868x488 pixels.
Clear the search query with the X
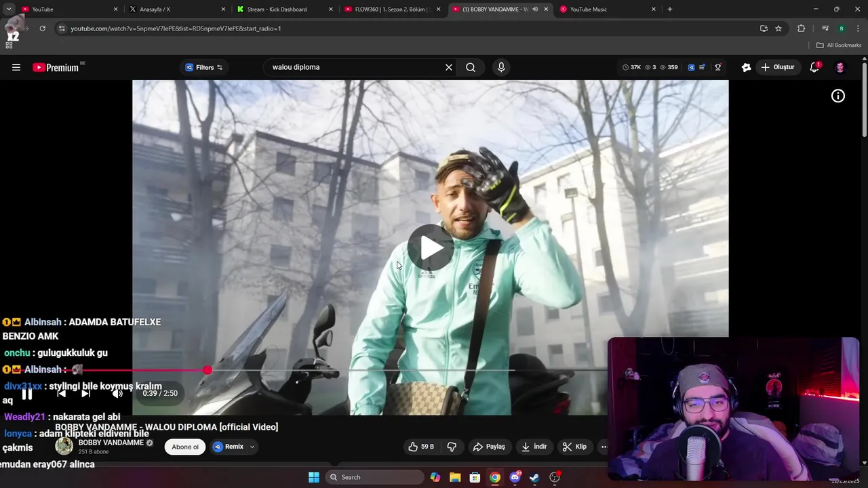point(448,67)
